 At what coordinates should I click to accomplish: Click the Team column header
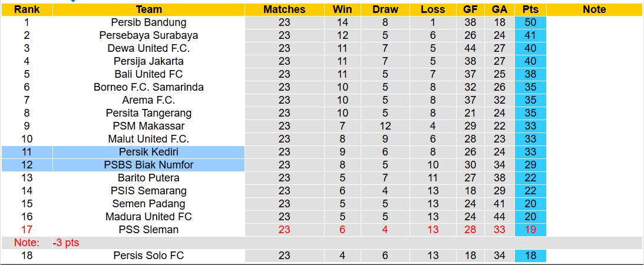click(x=148, y=9)
